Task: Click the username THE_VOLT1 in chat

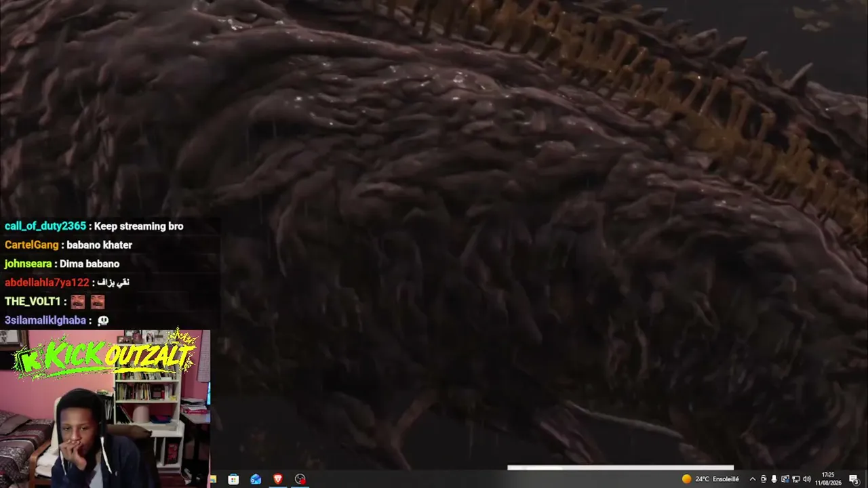Action: pos(33,302)
